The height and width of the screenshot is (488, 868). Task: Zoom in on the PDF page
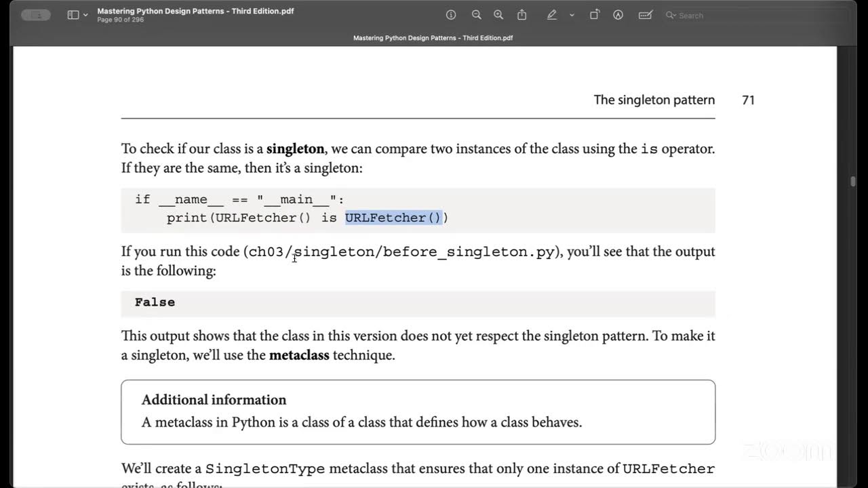point(498,15)
